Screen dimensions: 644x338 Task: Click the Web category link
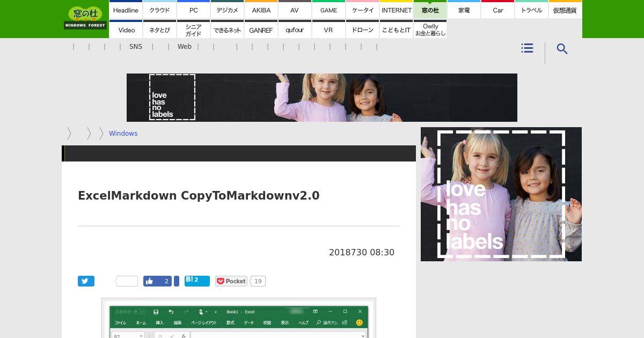coord(185,47)
